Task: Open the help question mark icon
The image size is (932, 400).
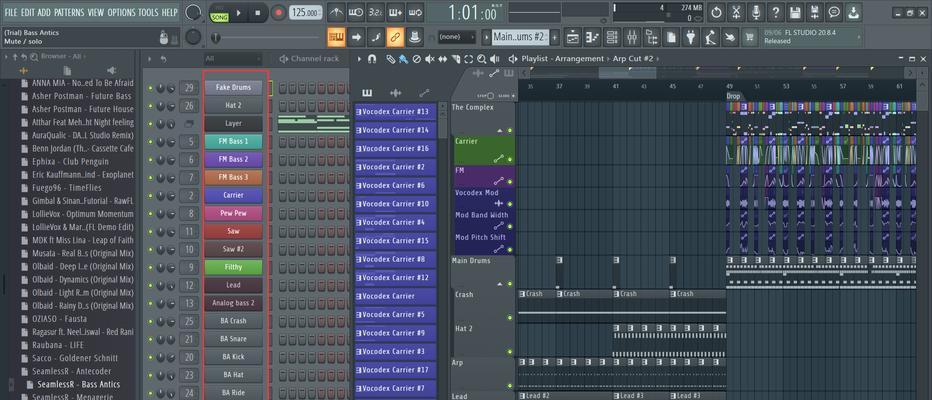Action: coord(775,12)
